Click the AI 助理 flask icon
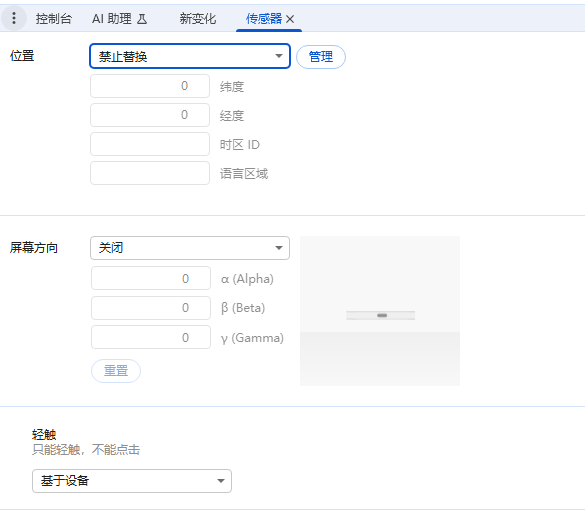This screenshot has height=522, width=585. tap(142, 19)
